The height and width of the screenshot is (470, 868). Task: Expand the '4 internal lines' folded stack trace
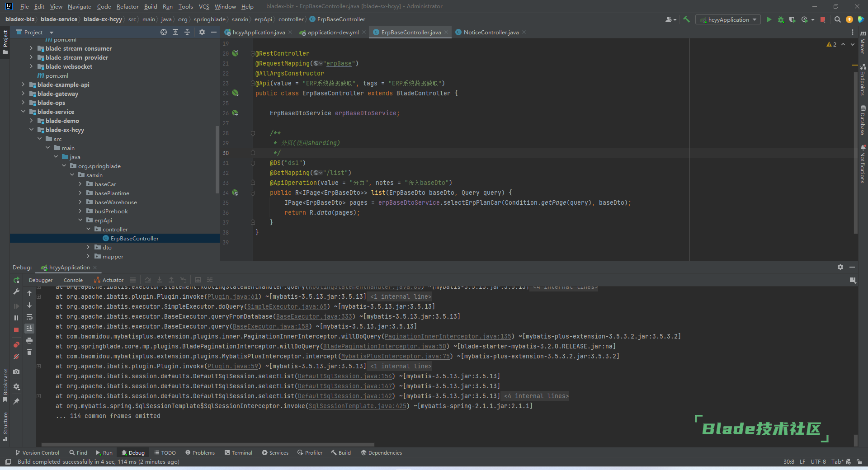(x=537, y=396)
